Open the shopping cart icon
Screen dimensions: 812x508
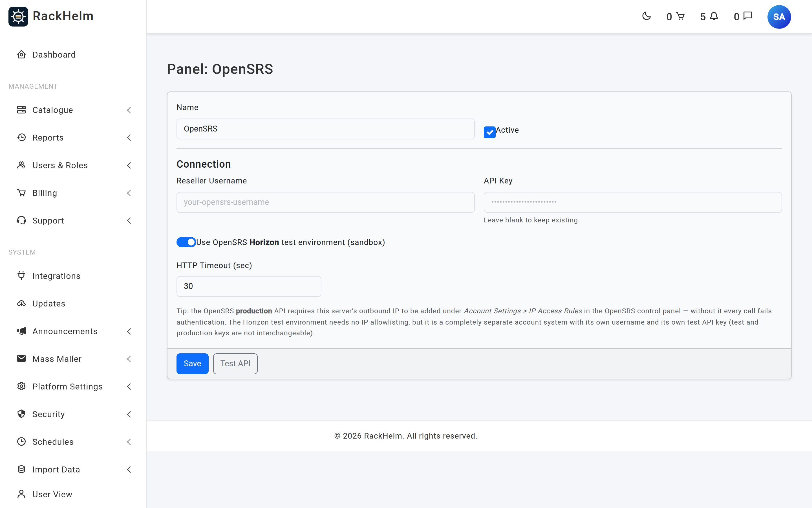coord(680,16)
